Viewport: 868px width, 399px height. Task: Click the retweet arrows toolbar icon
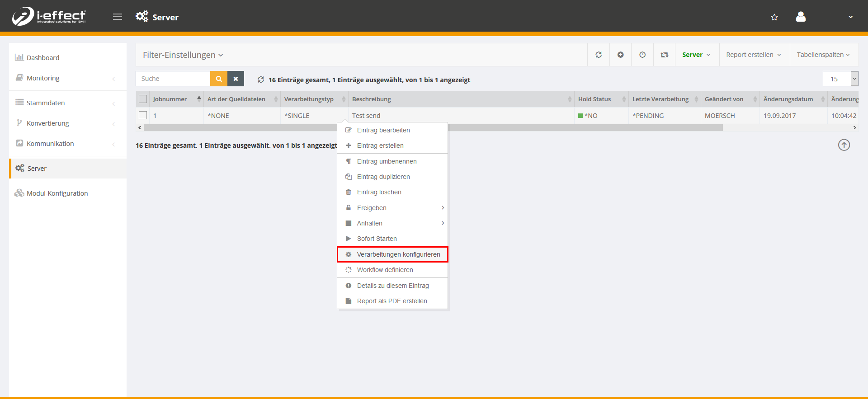[664, 55]
